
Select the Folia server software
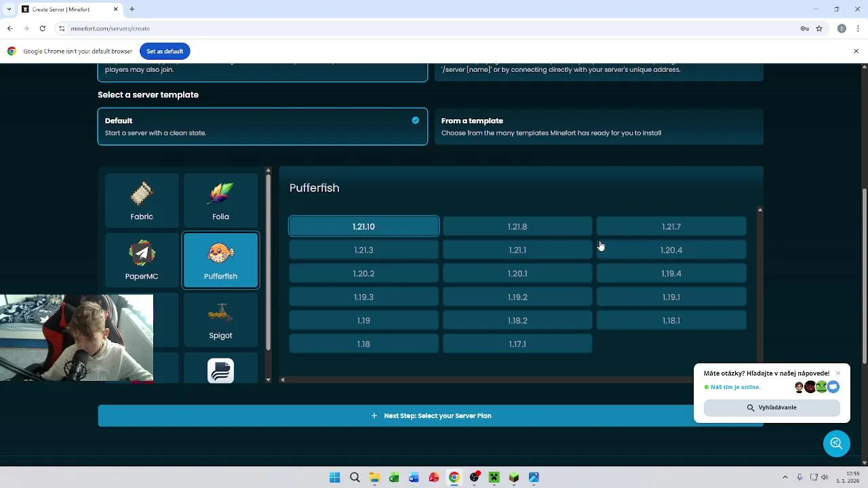pyautogui.click(x=220, y=201)
